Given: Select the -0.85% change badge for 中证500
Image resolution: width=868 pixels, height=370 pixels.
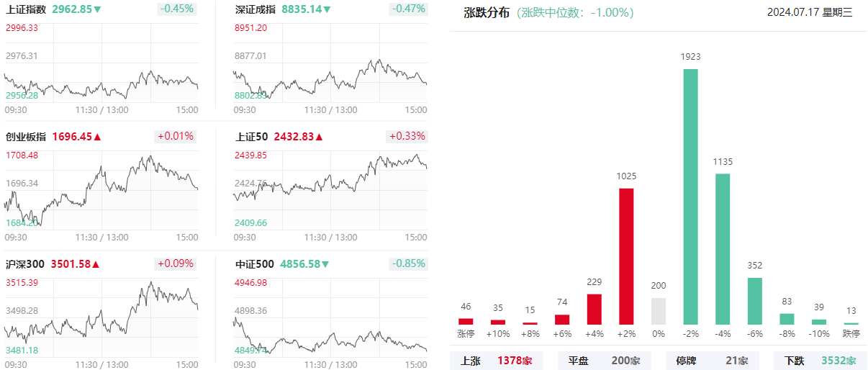Looking at the screenshot, I should 408,264.
